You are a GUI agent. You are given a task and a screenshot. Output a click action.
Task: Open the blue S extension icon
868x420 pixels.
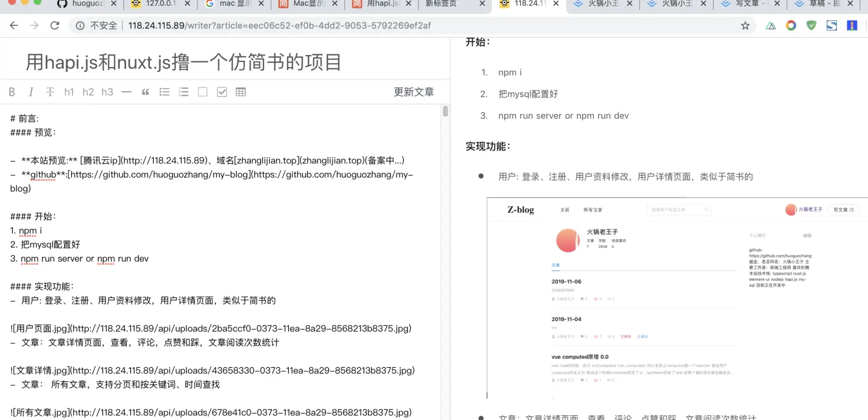point(832,25)
